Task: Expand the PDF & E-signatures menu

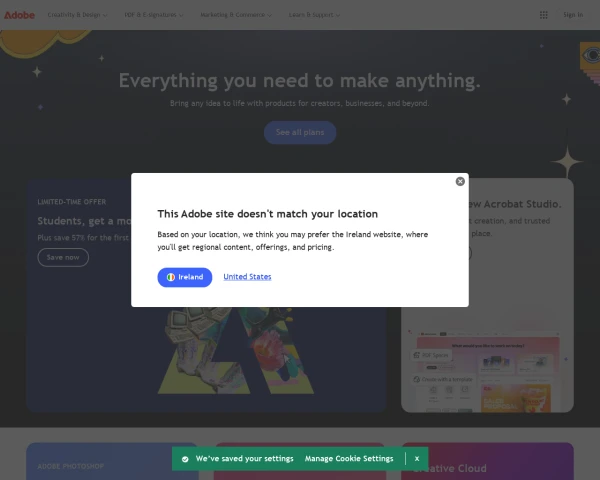Action: tap(154, 15)
